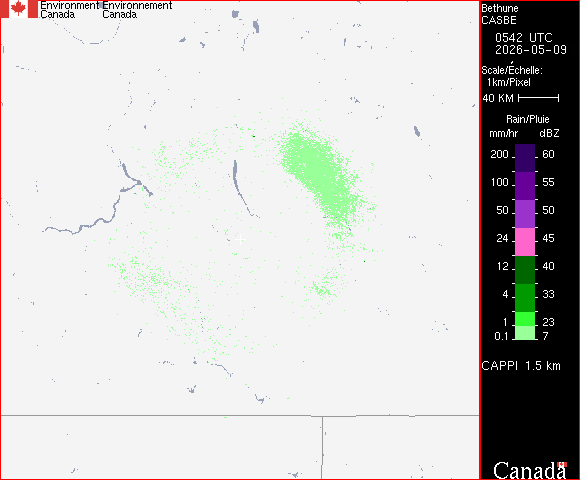Click the small flag on the Canada wordmark
The height and width of the screenshot is (480, 580).
click(562, 464)
